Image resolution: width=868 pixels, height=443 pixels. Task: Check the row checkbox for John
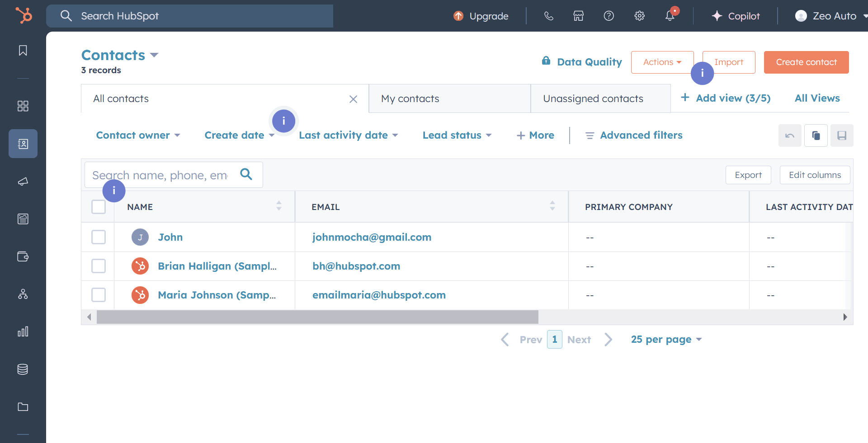(x=98, y=237)
